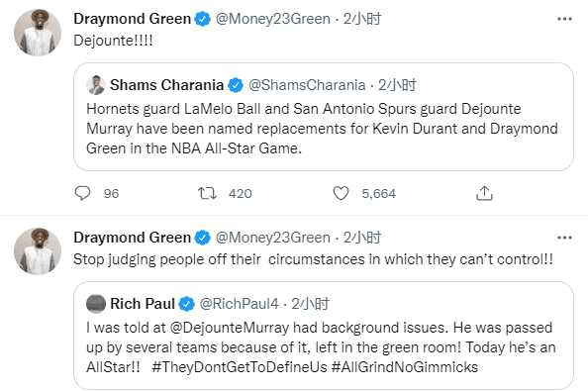Click Draymond Green's avatar on first tweet
Viewport: 588px width, 391px height.
[x=38, y=33]
